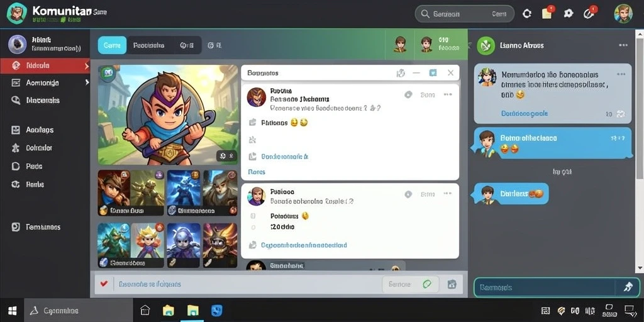Screen dimensions: 644x322
Task: Click the chat message input field on the right
Action: (x=544, y=287)
